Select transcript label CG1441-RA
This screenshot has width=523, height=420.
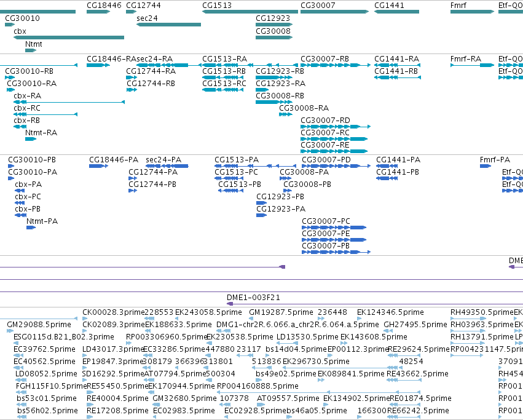pos(396,59)
